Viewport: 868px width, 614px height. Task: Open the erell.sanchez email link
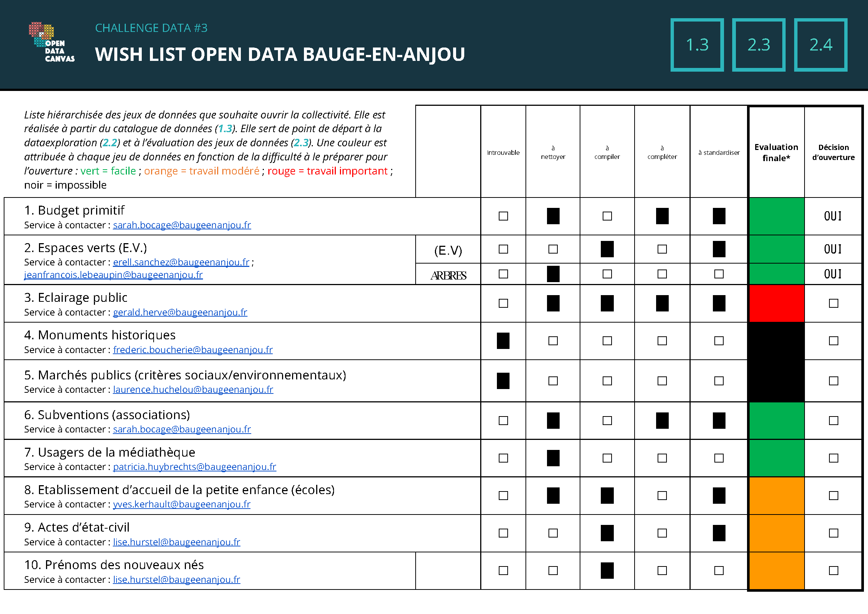point(181,262)
